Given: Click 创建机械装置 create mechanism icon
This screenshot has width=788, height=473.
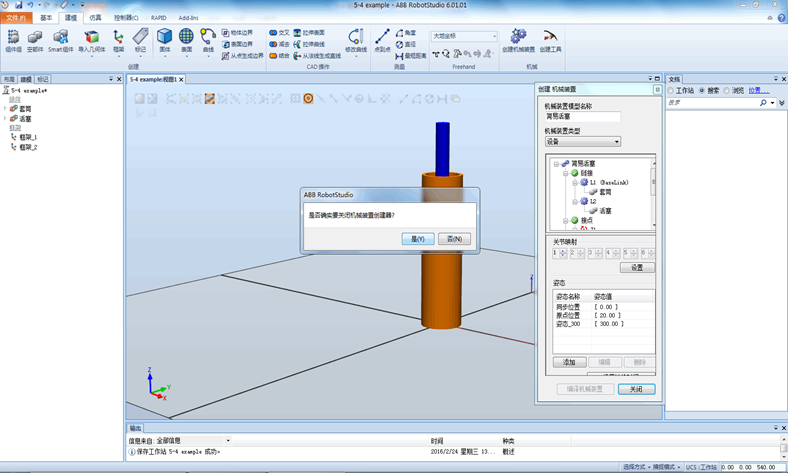Looking at the screenshot, I should coord(518,40).
